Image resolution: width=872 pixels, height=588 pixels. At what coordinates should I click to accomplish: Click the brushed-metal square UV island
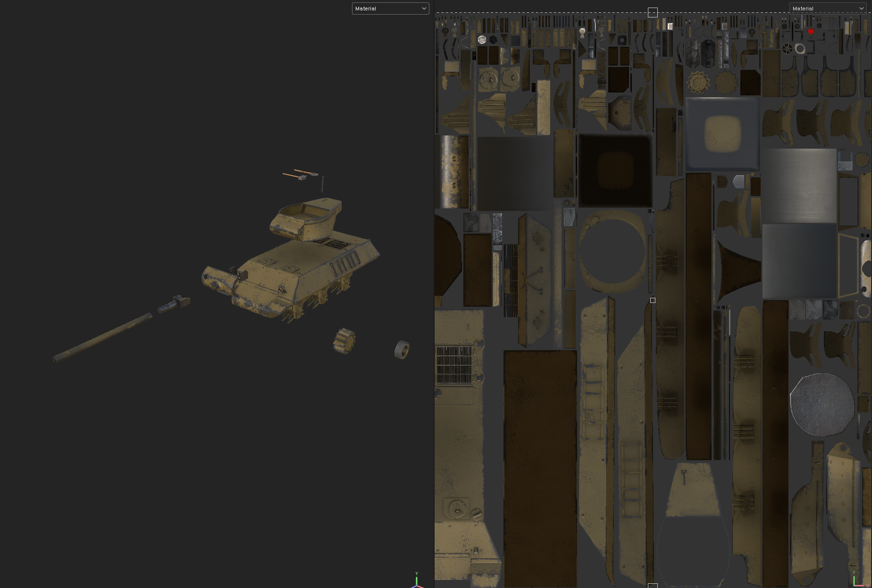[x=799, y=185]
